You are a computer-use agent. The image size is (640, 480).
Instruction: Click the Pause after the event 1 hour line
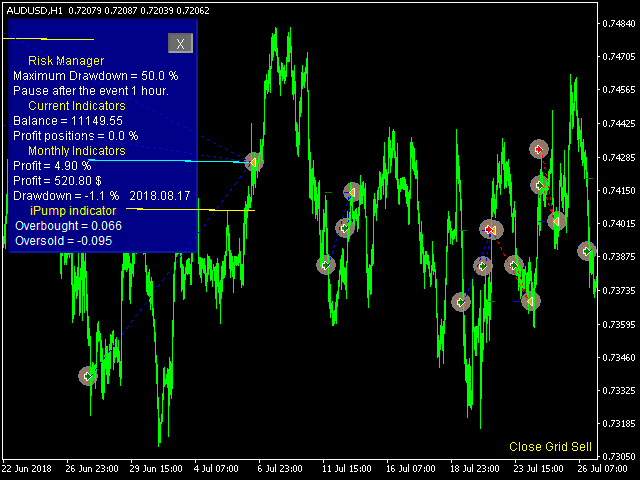click(91, 91)
